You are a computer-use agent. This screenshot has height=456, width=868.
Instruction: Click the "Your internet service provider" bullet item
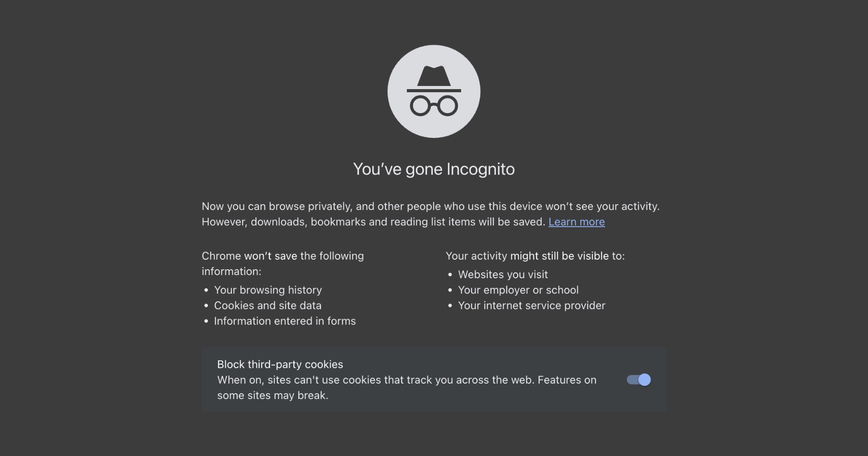point(532,305)
